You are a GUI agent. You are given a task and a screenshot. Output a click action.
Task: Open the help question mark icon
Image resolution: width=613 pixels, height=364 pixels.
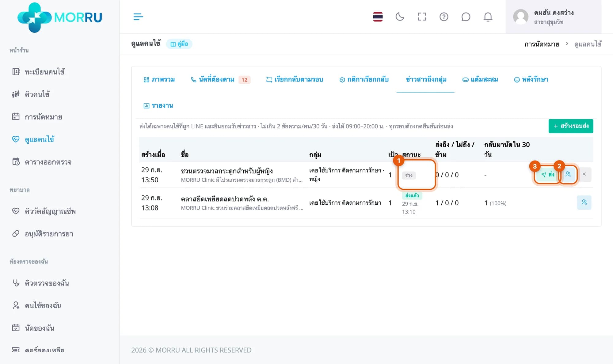tap(444, 17)
